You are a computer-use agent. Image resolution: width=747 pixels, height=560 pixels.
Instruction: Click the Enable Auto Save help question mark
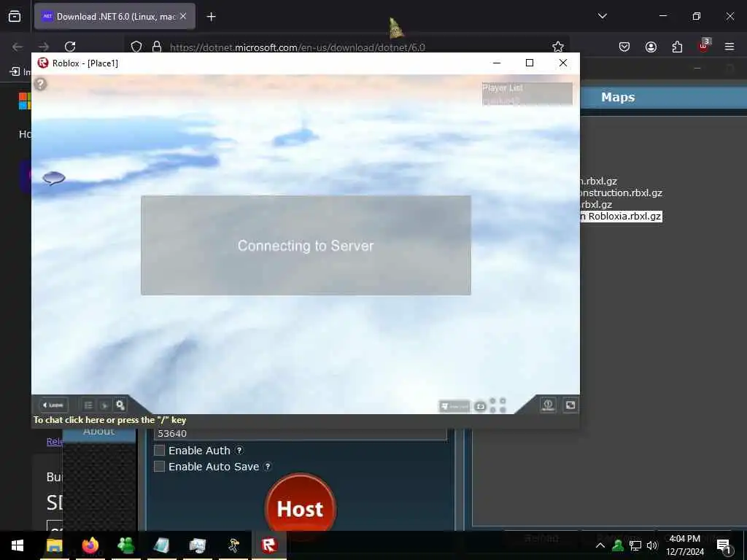268,466
